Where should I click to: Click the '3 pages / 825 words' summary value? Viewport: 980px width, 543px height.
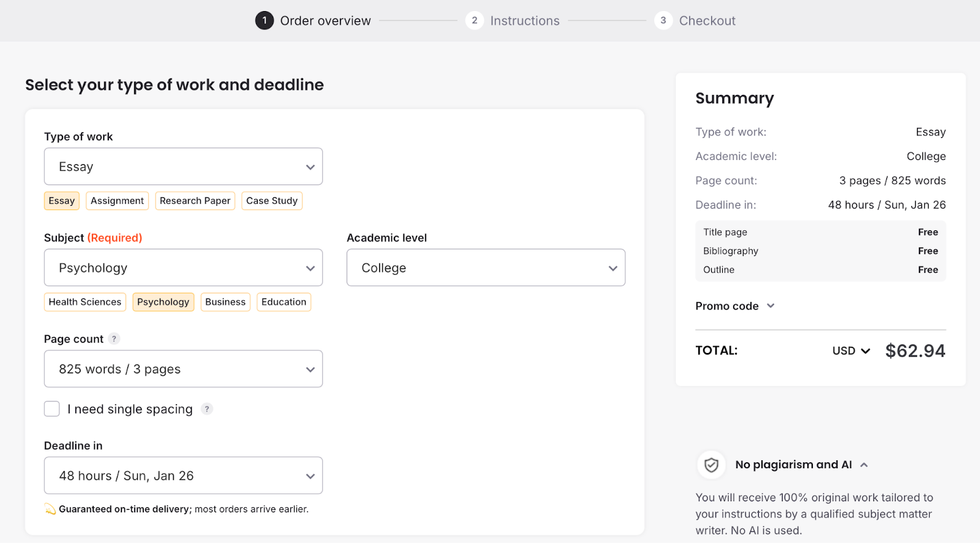click(892, 181)
